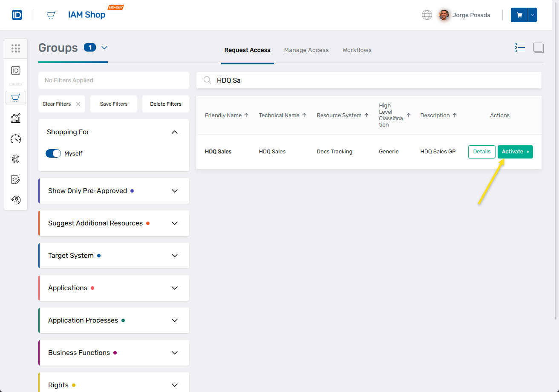This screenshot has width=559, height=392.
Task: Switch results to list view
Action: (x=520, y=47)
